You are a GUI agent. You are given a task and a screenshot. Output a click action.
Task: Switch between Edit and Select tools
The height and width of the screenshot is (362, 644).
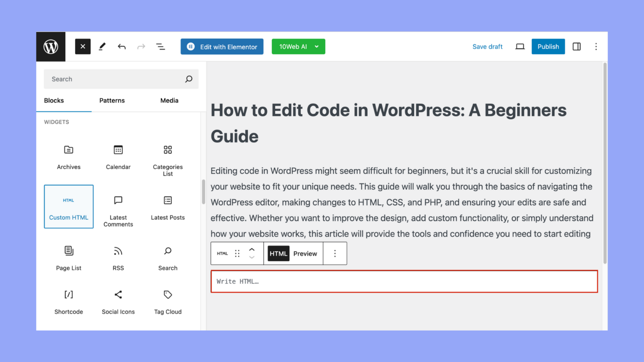(102, 47)
